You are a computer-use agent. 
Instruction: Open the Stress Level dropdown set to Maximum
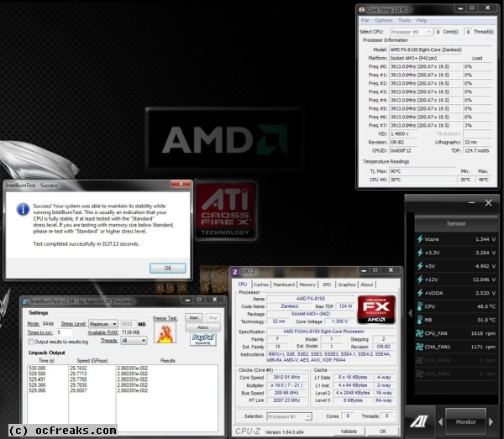pyautogui.click(x=103, y=324)
